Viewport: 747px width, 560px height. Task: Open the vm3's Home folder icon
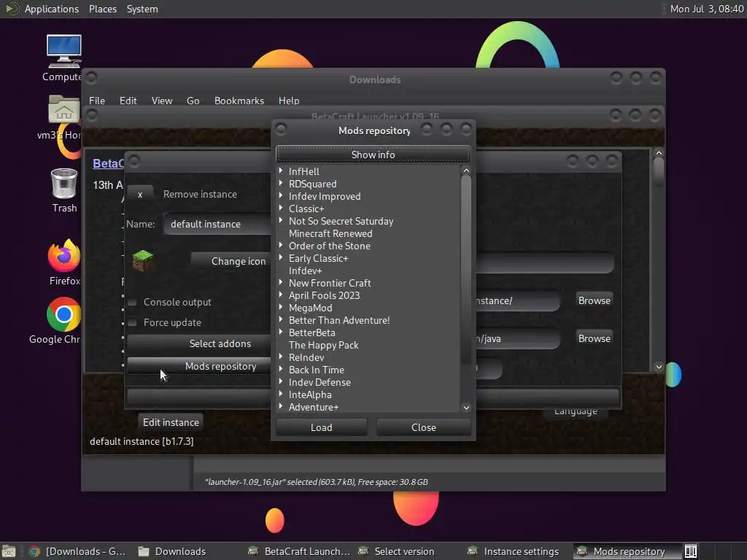point(64,109)
